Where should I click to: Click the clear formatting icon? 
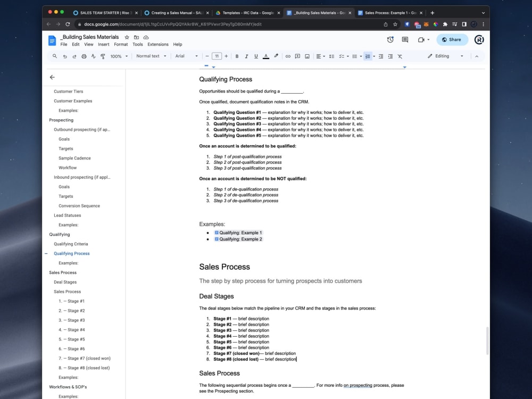click(400, 56)
